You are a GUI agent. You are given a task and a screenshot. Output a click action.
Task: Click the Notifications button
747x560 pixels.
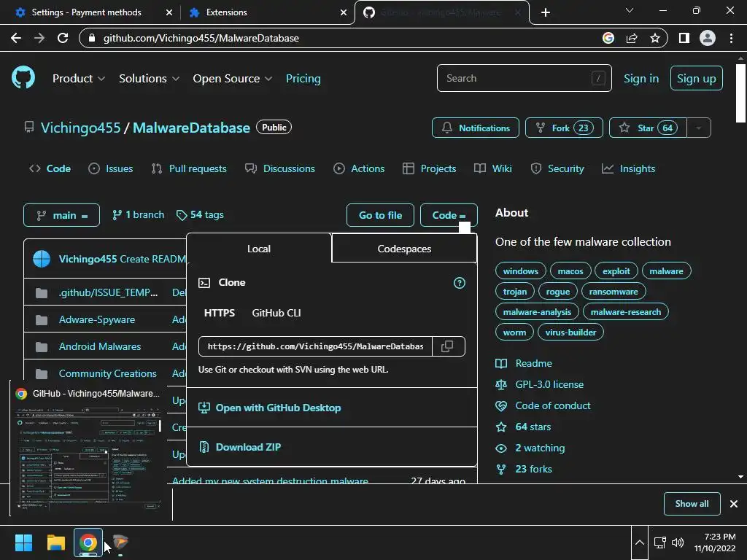click(x=476, y=128)
